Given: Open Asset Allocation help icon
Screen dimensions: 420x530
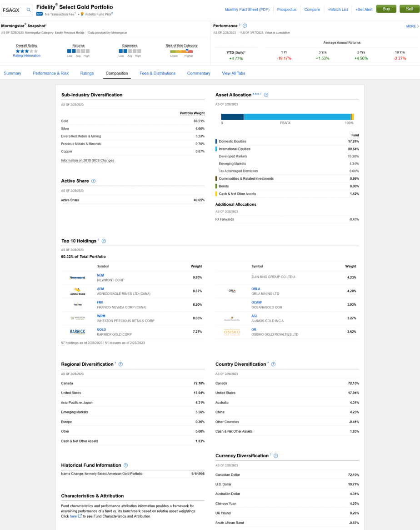Looking at the screenshot, I should click(x=266, y=95).
